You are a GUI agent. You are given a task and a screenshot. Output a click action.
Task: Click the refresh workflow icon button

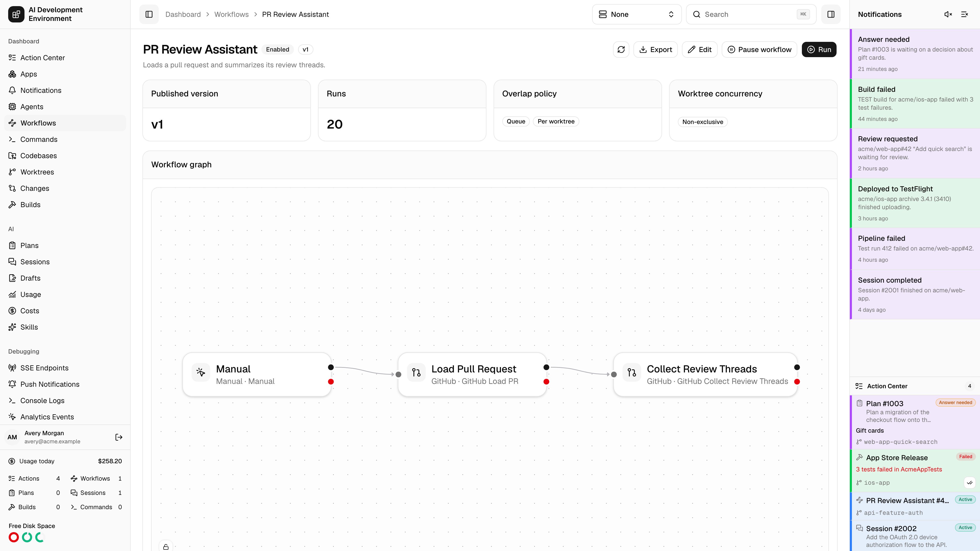click(x=621, y=49)
